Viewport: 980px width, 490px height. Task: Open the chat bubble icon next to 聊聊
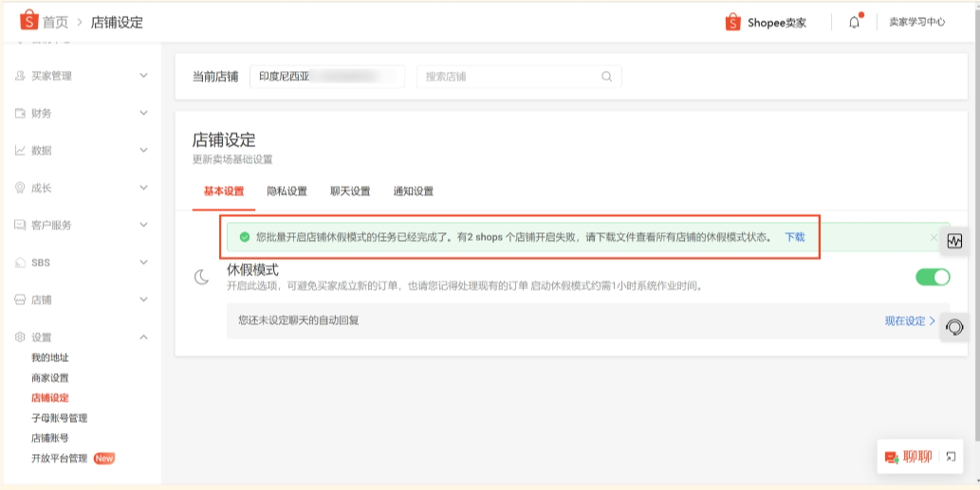pyautogui.click(x=892, y=457)
